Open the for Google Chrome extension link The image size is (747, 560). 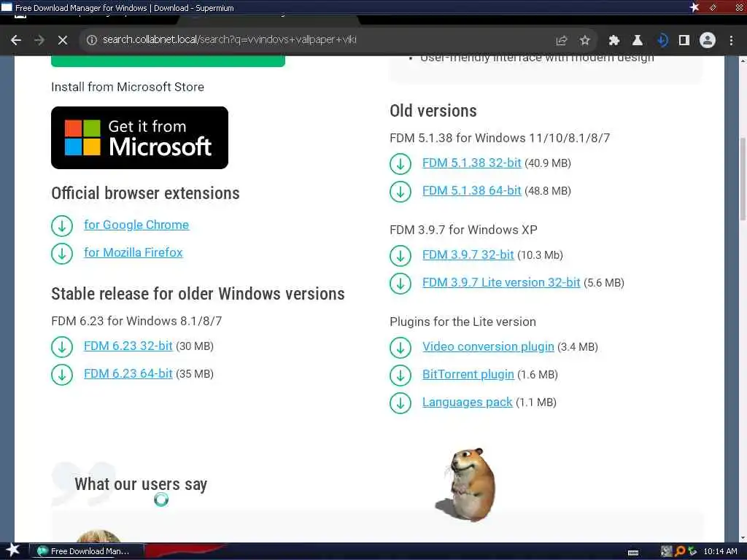click(x=136, y=225)
